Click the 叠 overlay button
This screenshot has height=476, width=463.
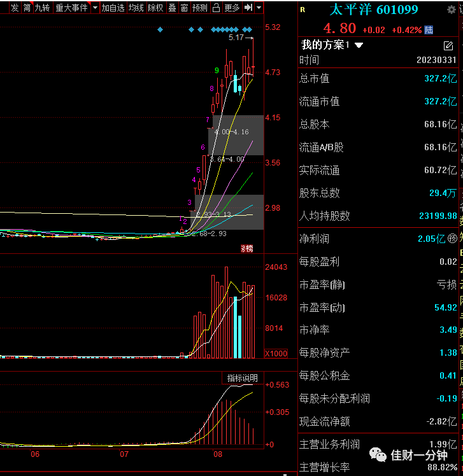point(172,8)
